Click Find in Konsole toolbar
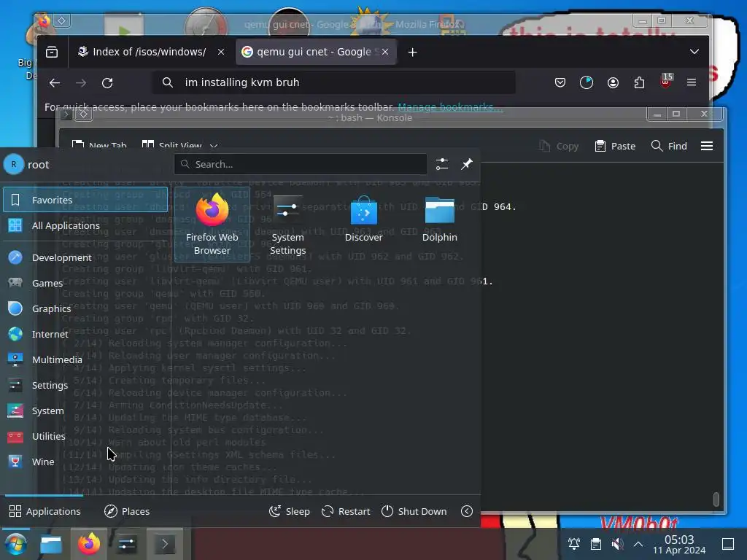 669,146
